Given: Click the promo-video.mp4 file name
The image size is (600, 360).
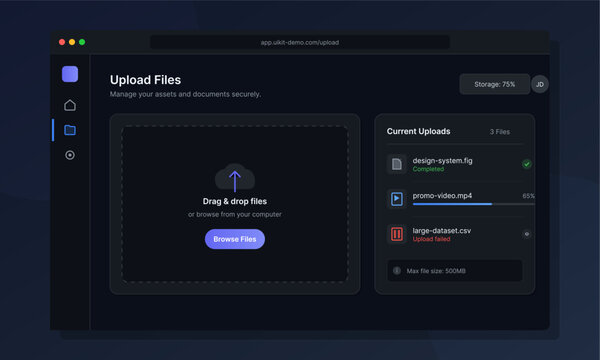Looking at the screenshot, I should coord(442,195).
